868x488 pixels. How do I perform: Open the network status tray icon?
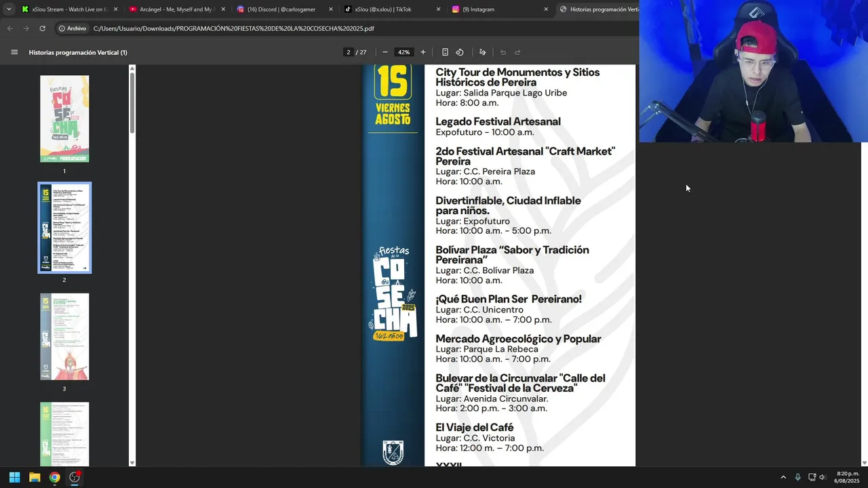pyautogui.click(x=812, y=477)
